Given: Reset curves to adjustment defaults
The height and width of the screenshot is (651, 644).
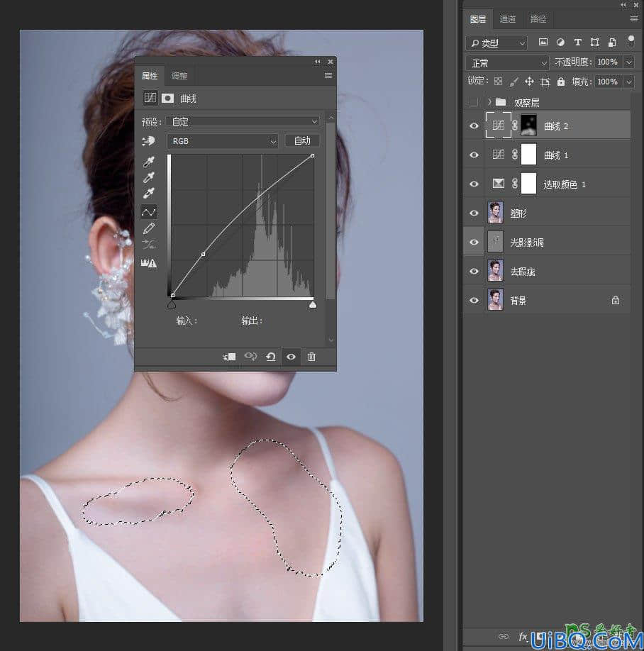Looking at the screenshot, I should [271, 357].
